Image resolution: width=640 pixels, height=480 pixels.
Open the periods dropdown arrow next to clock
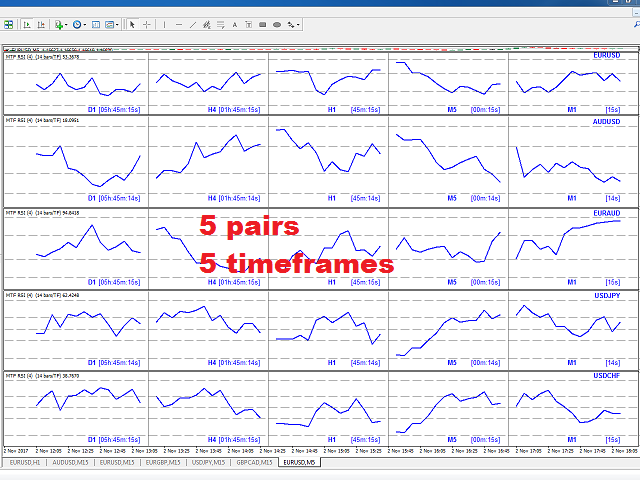click(x=84, y=25)
